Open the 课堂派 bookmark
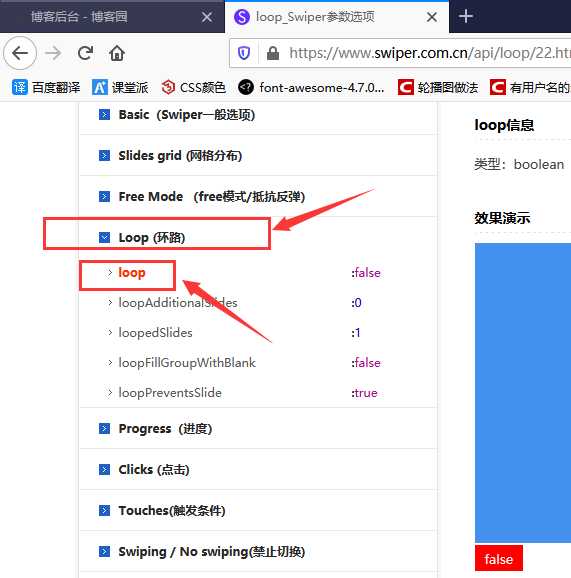The height and width of the screenshot is (578, 571). (120, 88)
